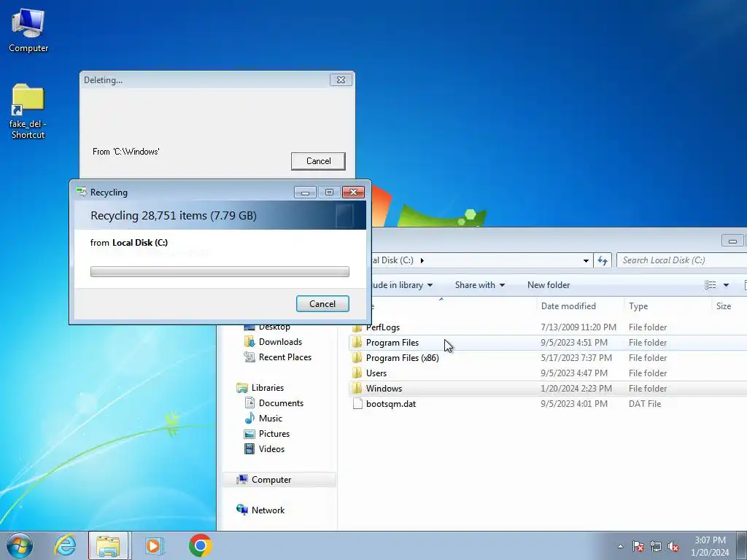Click the Search Local Disk (C:) field

(681, 260)
